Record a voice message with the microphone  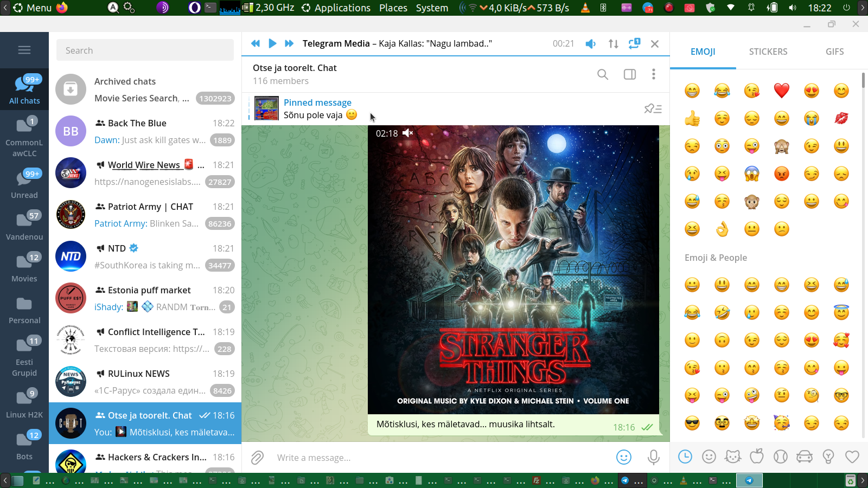[x=654, y=458]
